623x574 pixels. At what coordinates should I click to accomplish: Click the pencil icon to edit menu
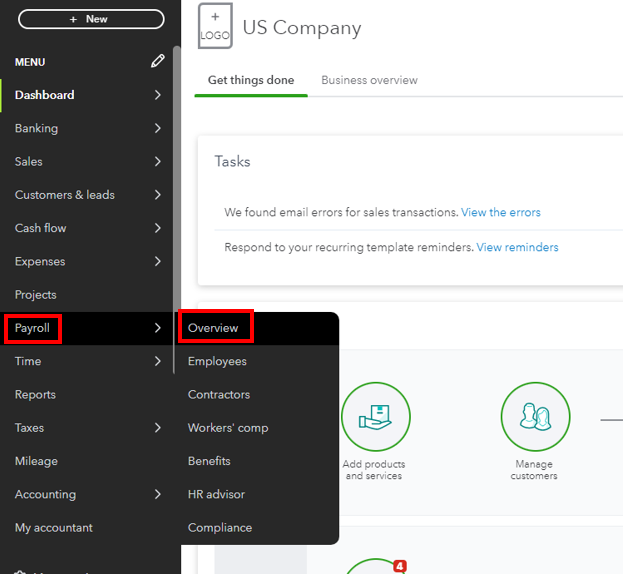click(158, 61)
